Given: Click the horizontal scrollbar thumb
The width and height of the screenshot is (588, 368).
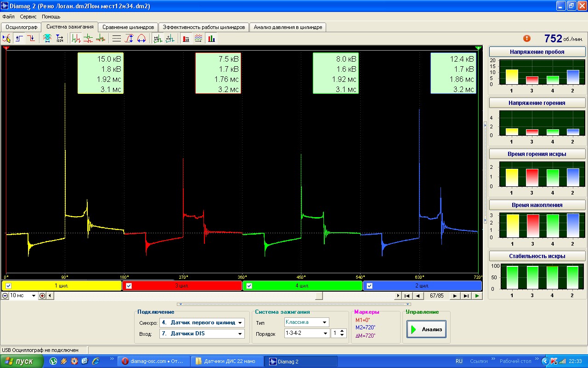Looking at the screenshot, I should 319,296.
